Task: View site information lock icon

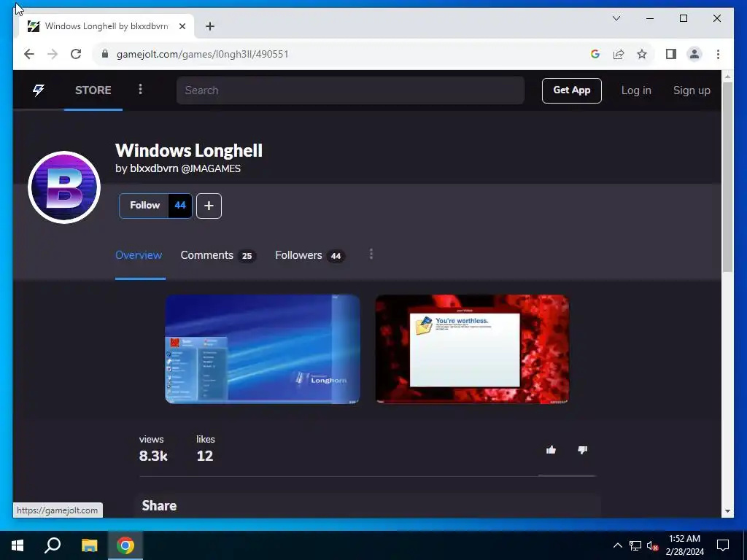Action: coord(105,54)
